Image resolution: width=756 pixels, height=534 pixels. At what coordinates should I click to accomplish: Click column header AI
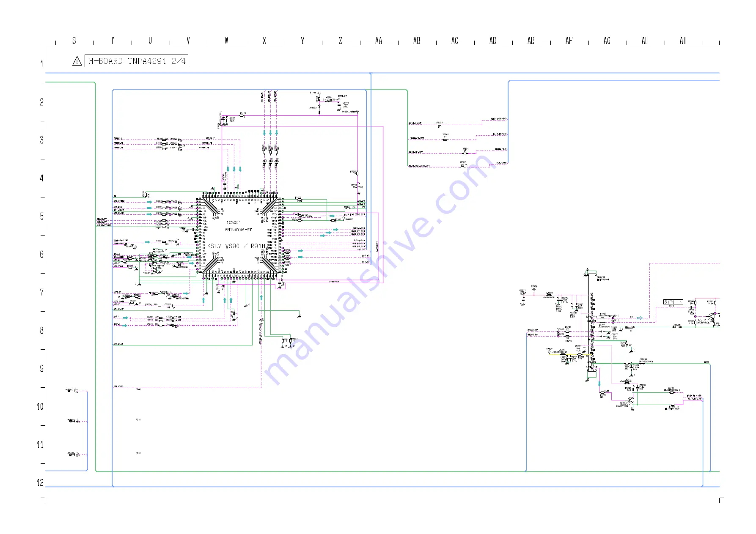[682, 41]
